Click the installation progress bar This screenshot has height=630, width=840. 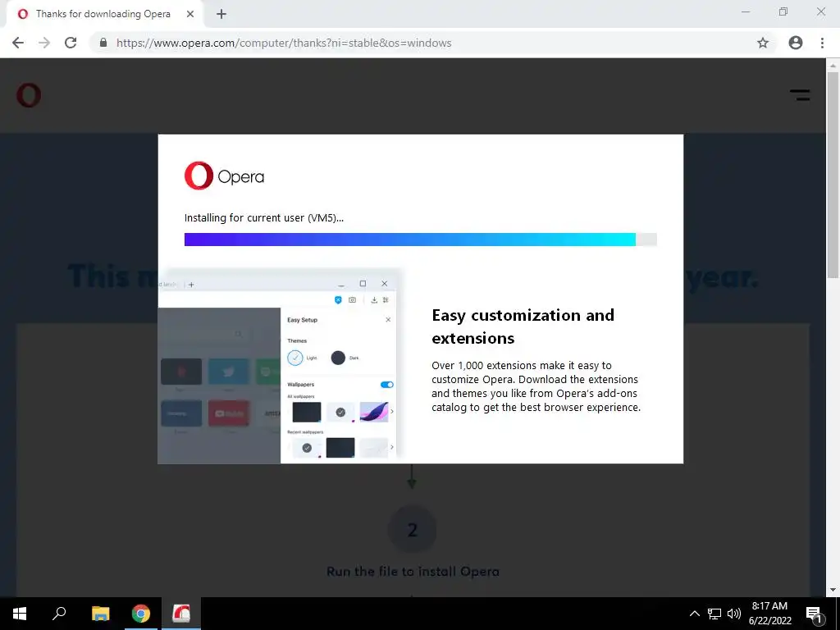pyautogui.click(x=421, y=240)
